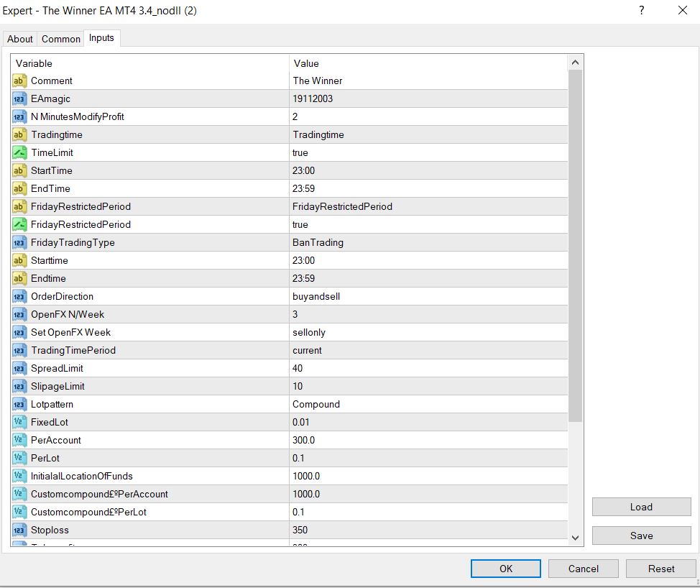Open the OrderDirection buyandsell value list
Screen dimensions: 700x588
point(428,297)
